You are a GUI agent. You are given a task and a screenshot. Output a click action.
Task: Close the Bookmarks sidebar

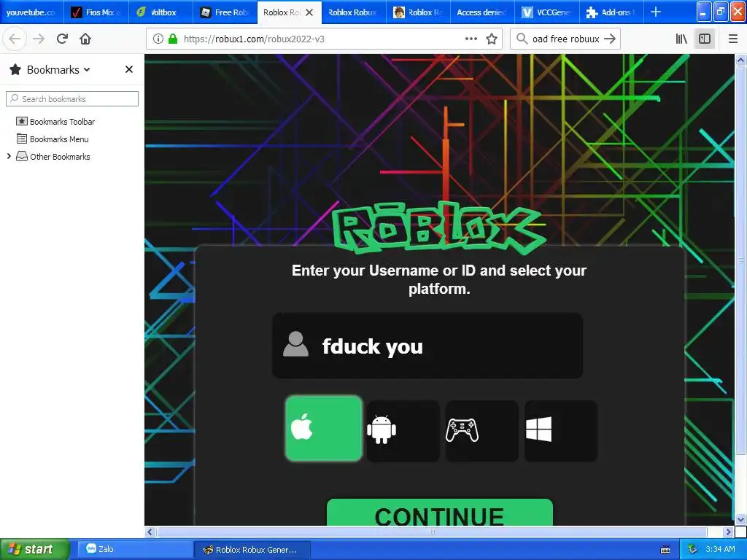point(128,69)
